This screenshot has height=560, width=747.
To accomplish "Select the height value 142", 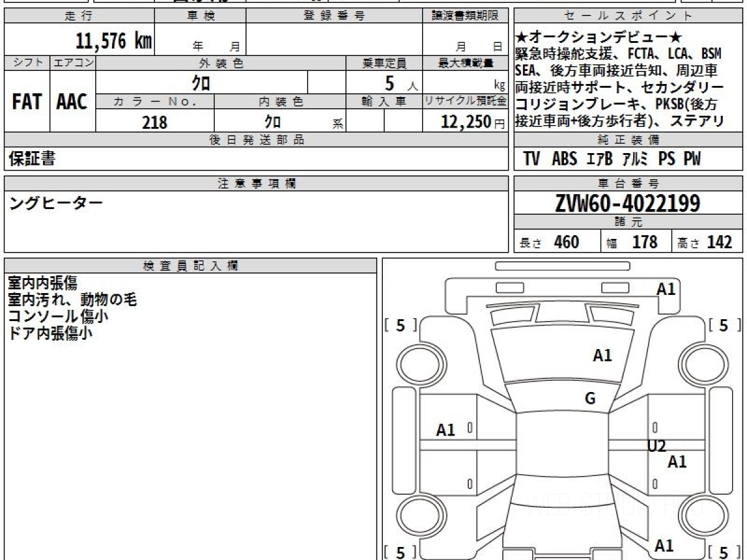I will pos(720,242).
